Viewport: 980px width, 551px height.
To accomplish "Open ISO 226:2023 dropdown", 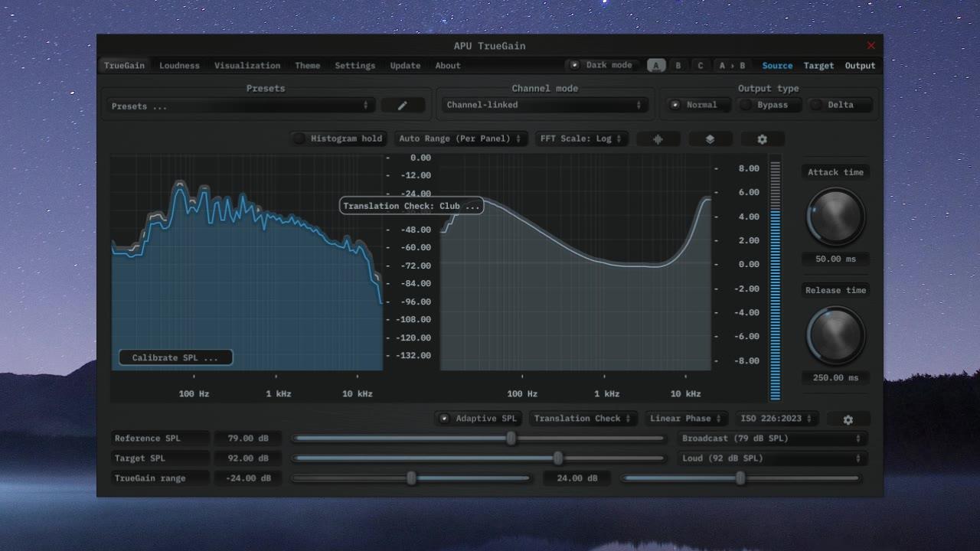I will point(777,419).
